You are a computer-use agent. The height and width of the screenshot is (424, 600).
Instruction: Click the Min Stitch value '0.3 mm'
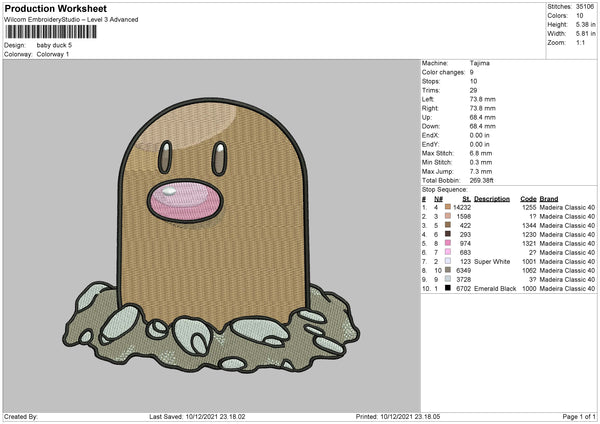click(481, 162)
